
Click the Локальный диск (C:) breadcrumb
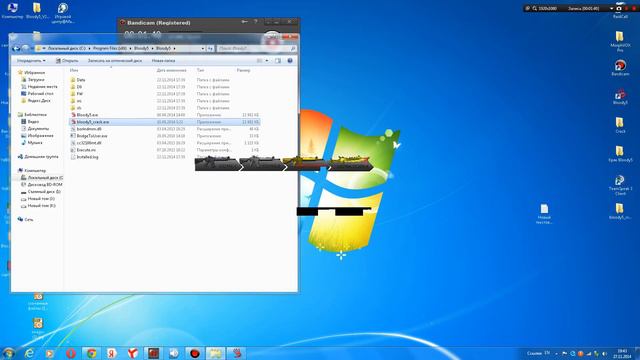click(x=67, y=49)
